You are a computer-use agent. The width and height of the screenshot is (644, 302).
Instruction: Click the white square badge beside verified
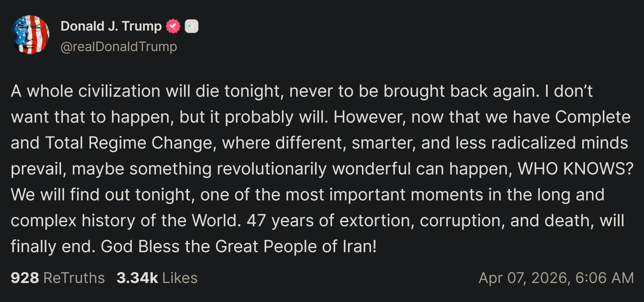point(192,26)
